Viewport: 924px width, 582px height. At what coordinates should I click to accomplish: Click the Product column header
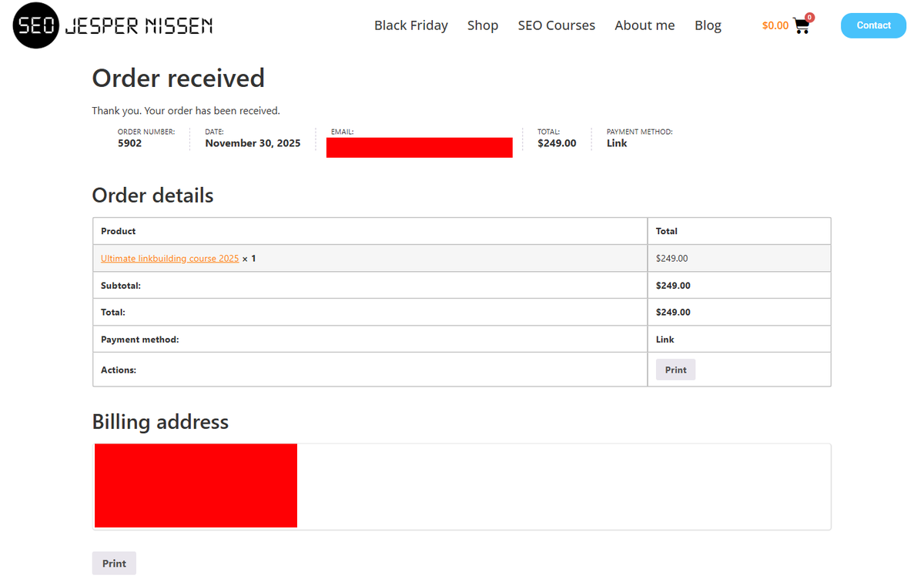(x=118, y=231)
